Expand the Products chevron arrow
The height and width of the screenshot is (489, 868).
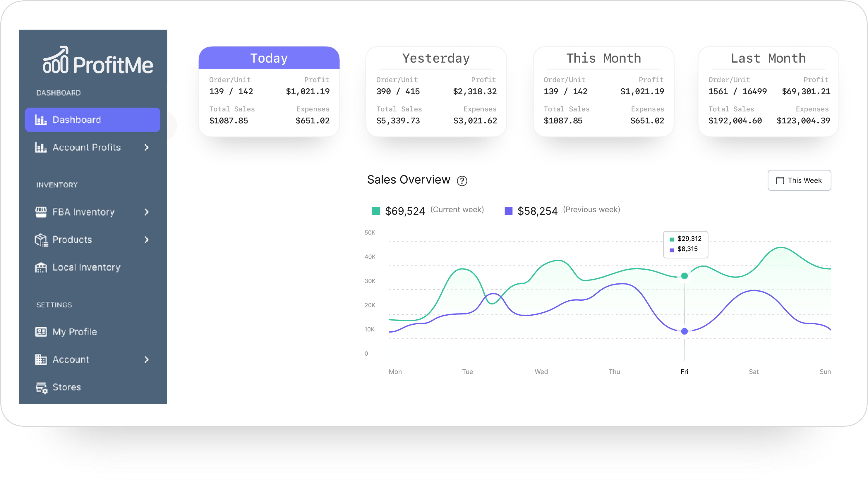(x=147, y=240)
